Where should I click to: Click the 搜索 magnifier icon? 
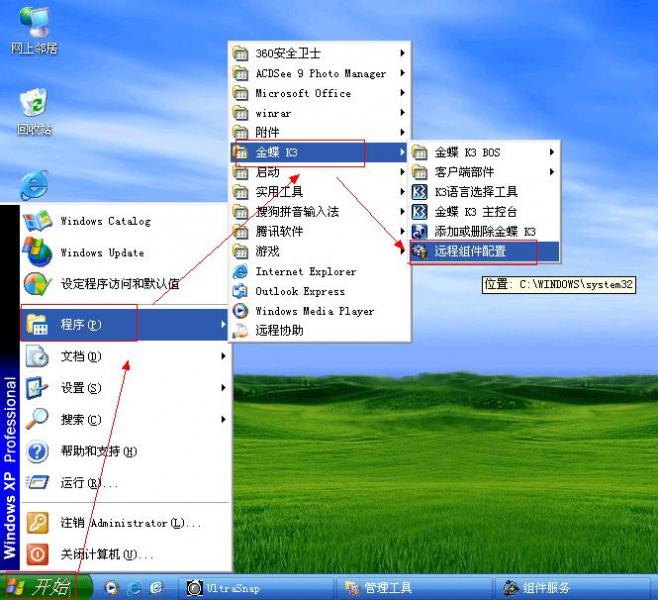point(37,419)
